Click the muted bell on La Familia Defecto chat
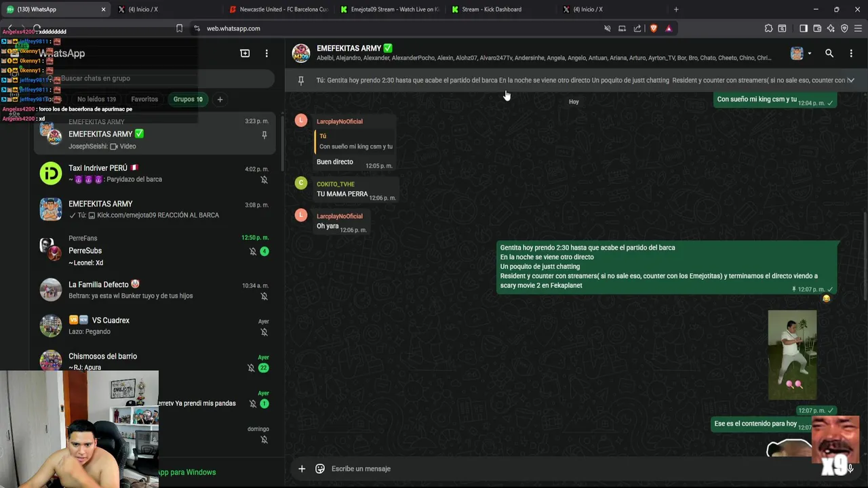 [x=264, y=296]
